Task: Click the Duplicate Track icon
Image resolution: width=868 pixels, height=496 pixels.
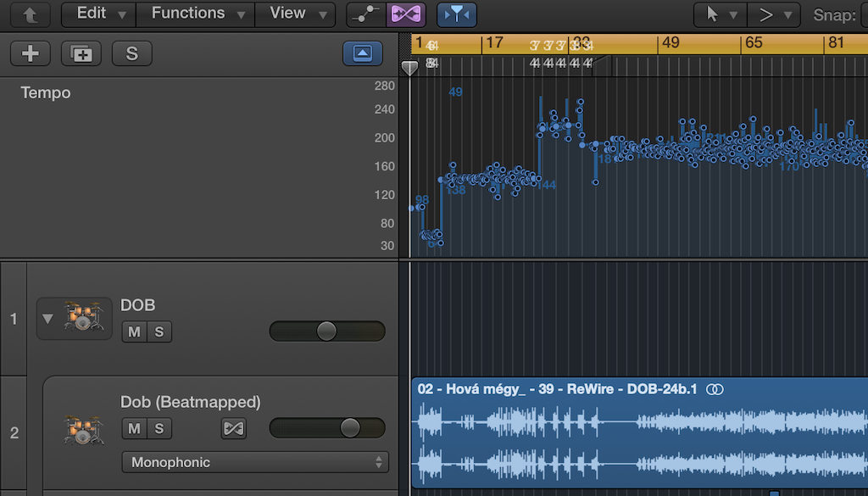Action: (81, 53)
